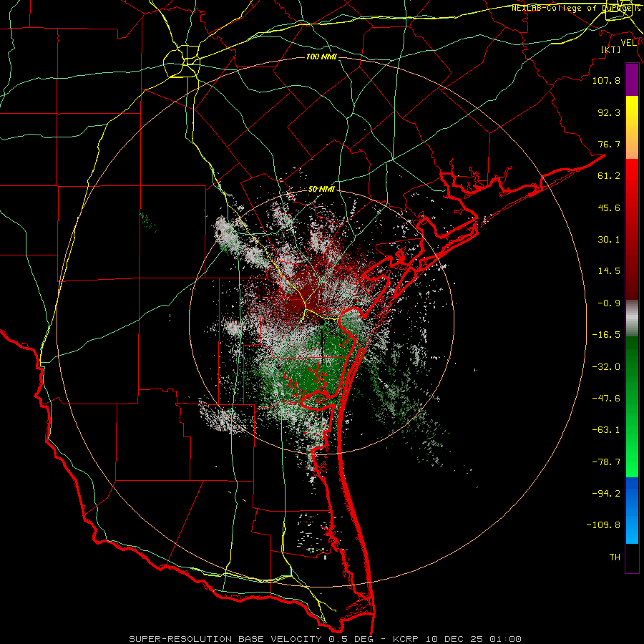Select the -16.5 velocity scale value
This screenshot has width=644, height=644.
(606, 335)
